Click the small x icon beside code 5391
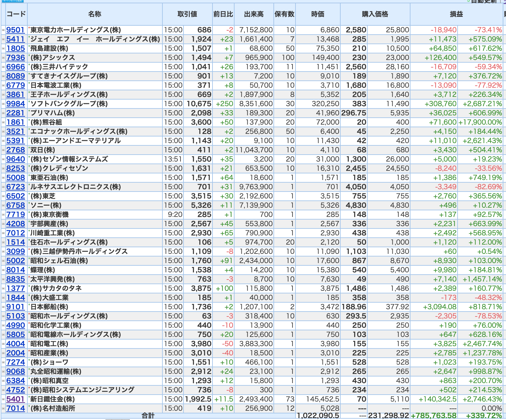This screenshot has width=506, height=420. click(x=3, y=141)
